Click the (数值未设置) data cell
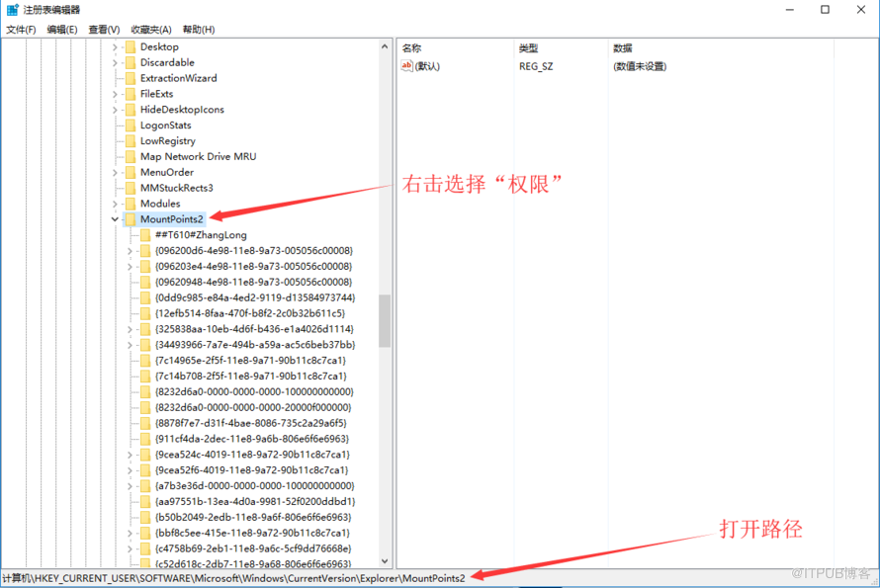Viewport: 880px width, 588px height. point(640,66)
